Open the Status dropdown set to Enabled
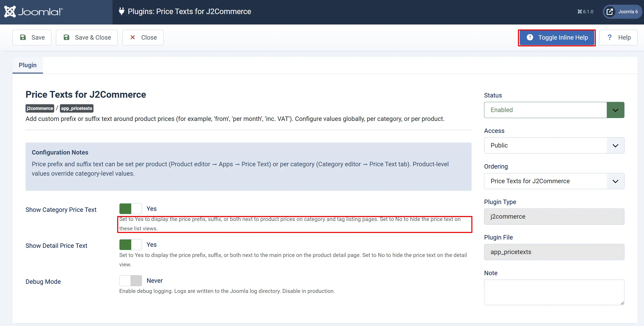The image size is (644, 326). pyautogui.click(x=554, y=110)
